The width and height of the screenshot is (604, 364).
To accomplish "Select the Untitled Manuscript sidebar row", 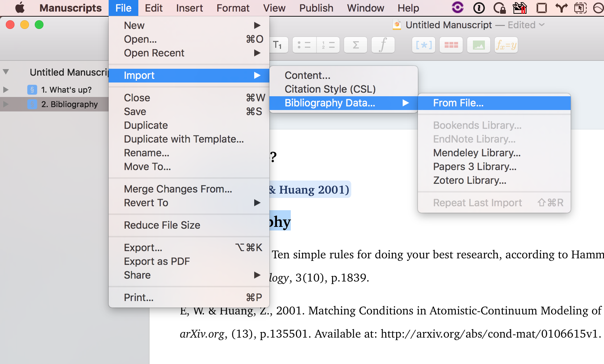I will pos(54,72).
